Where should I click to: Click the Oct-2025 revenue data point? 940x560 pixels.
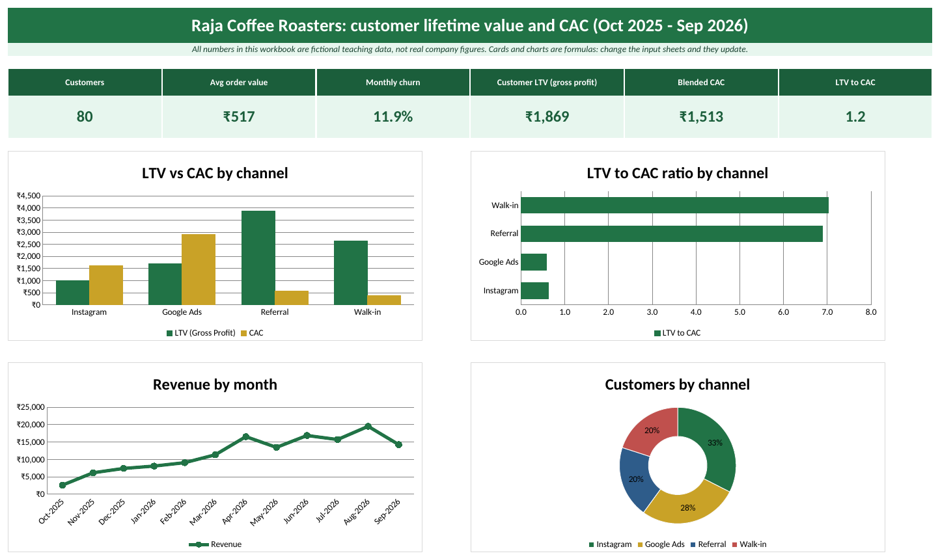[x=62, y=485]
